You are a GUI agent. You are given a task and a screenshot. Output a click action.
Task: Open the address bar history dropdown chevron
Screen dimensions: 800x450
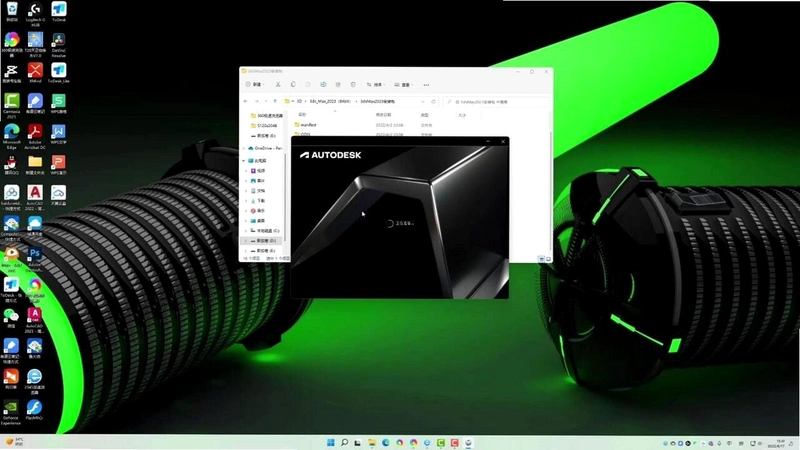click(x=422, y=102)
